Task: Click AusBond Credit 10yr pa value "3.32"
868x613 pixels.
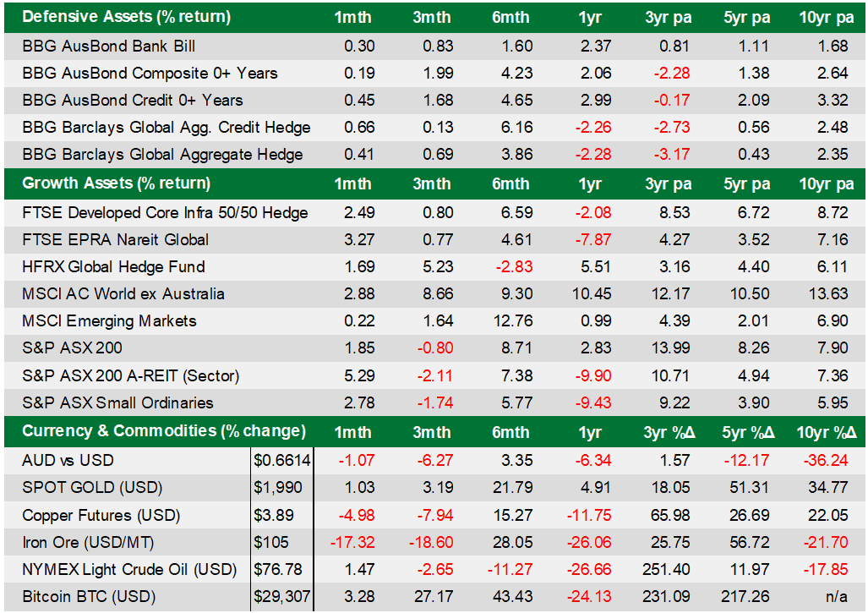Action: tap(833, 101)
